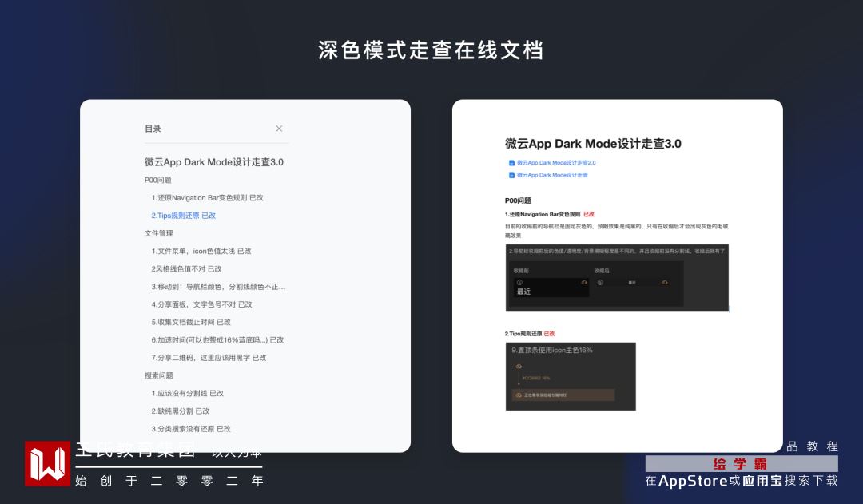
Task: Open 2.缺纯黑分割 outline entry
Action: 180,411
